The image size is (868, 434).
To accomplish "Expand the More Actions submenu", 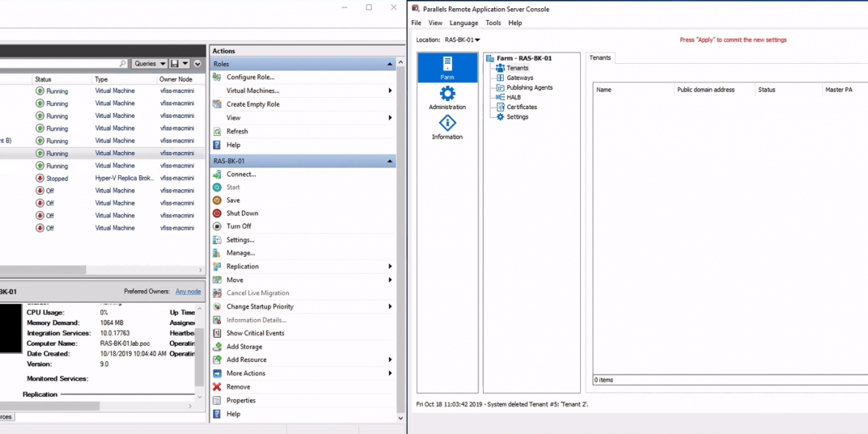I will 389,373.
